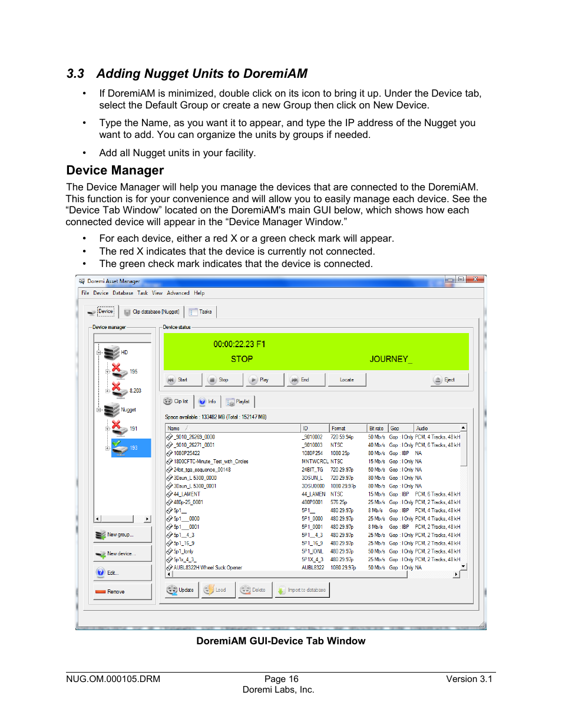Viewport: 562px width, 728px height.
Task: Expand the 193 device tree node
Action: [x=107, y=448]
